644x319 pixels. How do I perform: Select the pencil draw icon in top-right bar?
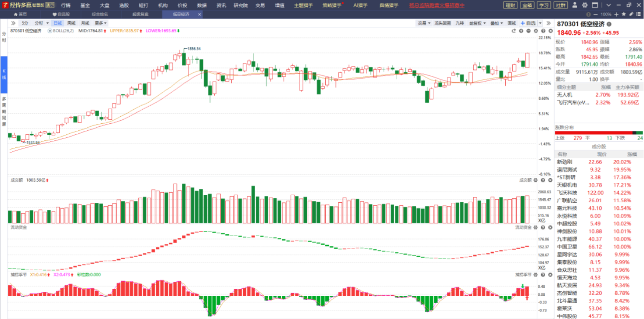click(x=631, y=14)
